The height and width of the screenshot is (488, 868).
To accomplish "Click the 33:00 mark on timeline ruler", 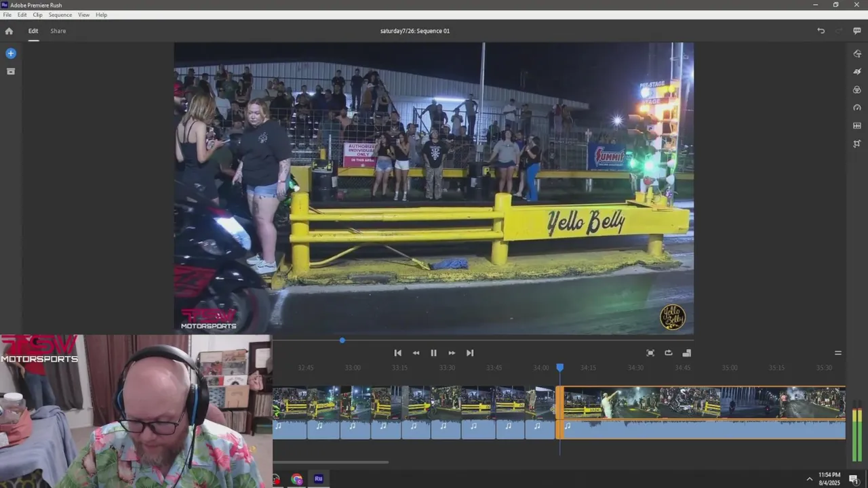I will tap(353, 368).
